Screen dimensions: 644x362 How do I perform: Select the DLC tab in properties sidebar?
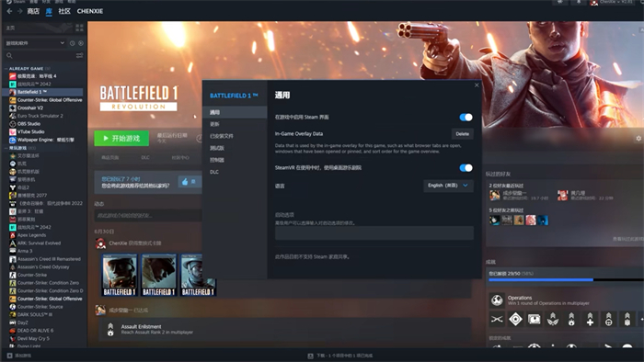point(214,172)
